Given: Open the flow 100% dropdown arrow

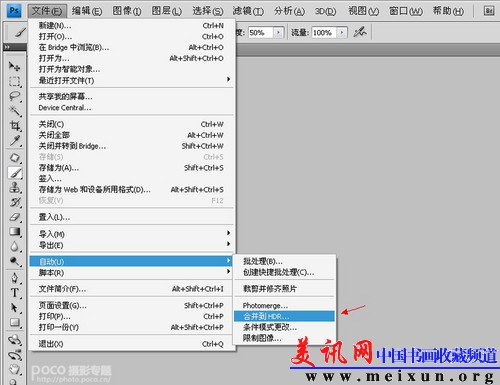Looking at the screenshot, I should [x=342, y=33].
